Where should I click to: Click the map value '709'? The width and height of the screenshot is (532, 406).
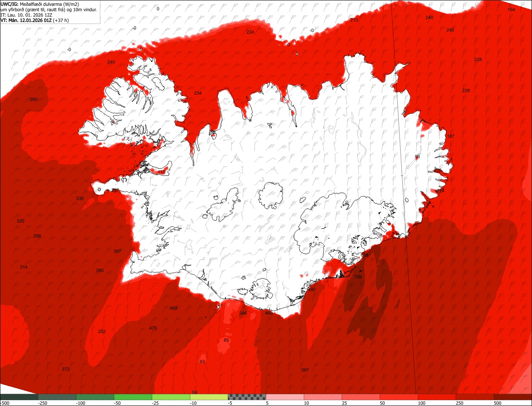[x=357, y=277]
